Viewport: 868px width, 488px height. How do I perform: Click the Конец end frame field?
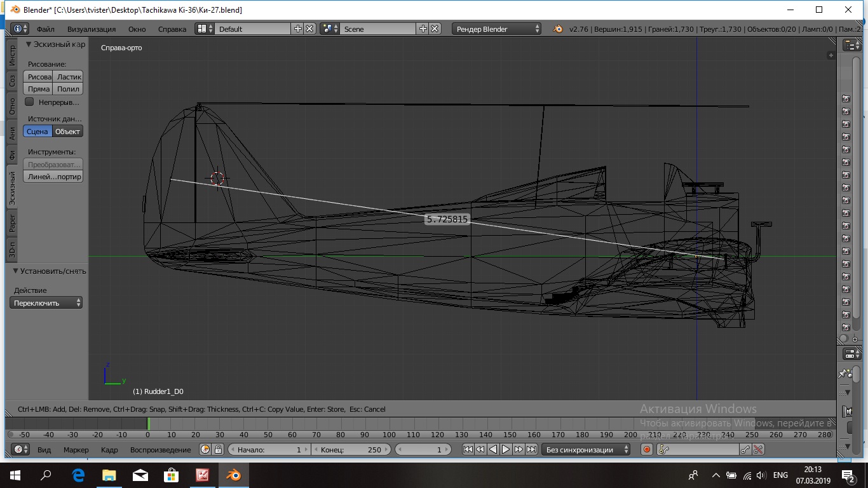coord(351,449)
